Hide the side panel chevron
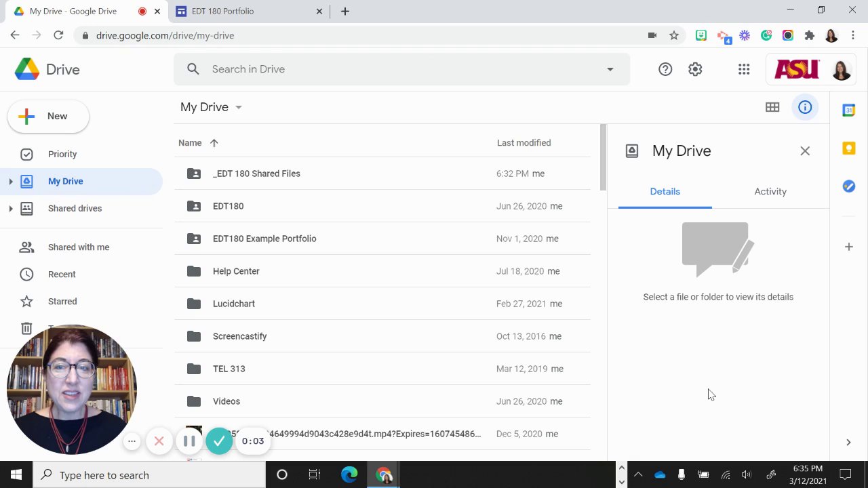 (848, 442)
